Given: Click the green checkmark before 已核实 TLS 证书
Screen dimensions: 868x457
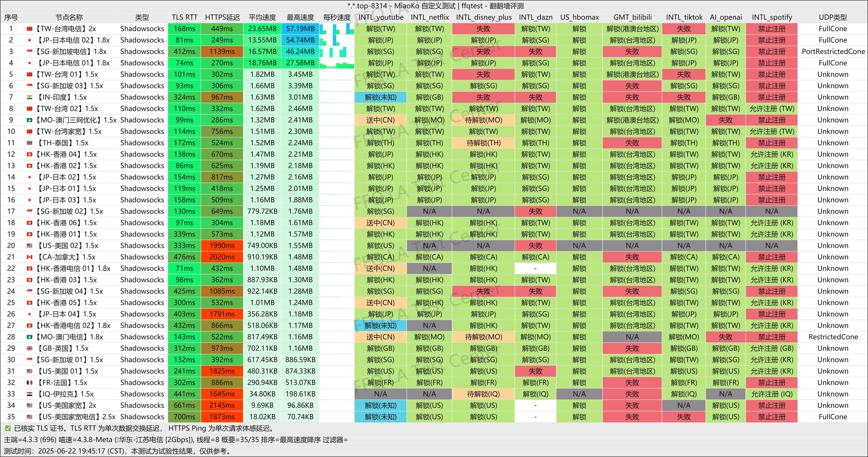Looking at the screenshot, I should pyautogui.click(x=8, y=428).
